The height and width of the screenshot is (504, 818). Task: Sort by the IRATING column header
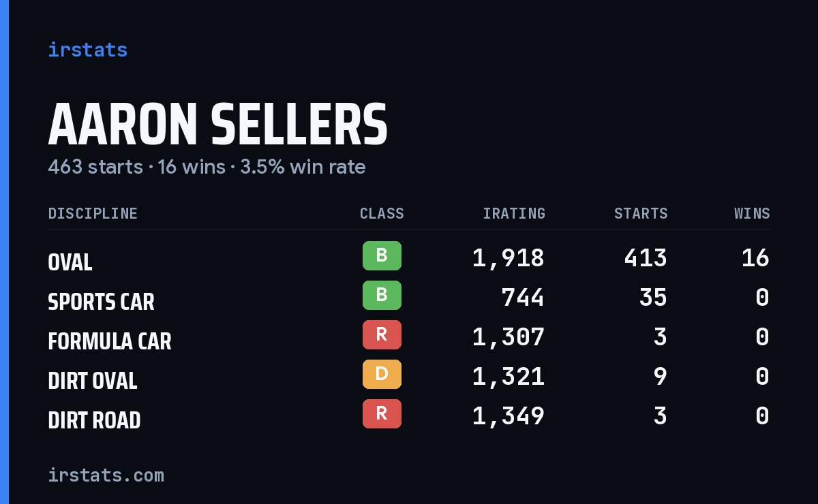[514, 213]
